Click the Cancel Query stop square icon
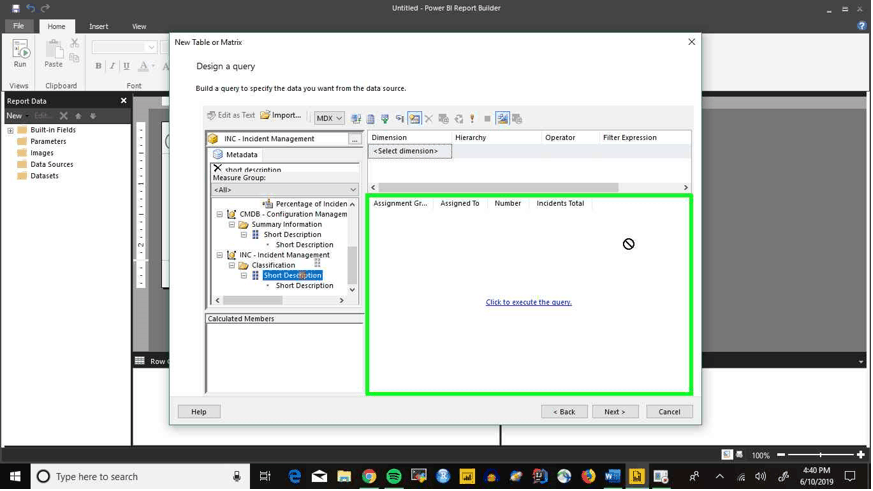This screenshot has height=491, width=873. [x=487, y=119]
